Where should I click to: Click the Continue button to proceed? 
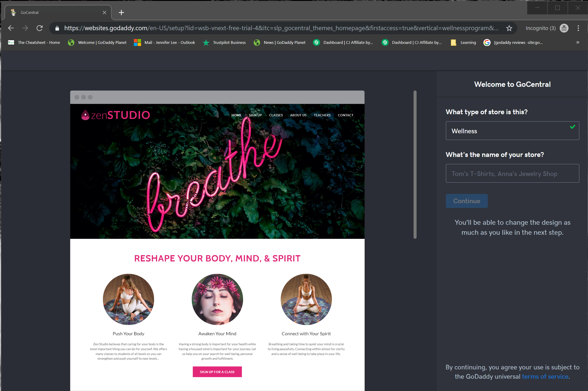click(x=467, y=201)
